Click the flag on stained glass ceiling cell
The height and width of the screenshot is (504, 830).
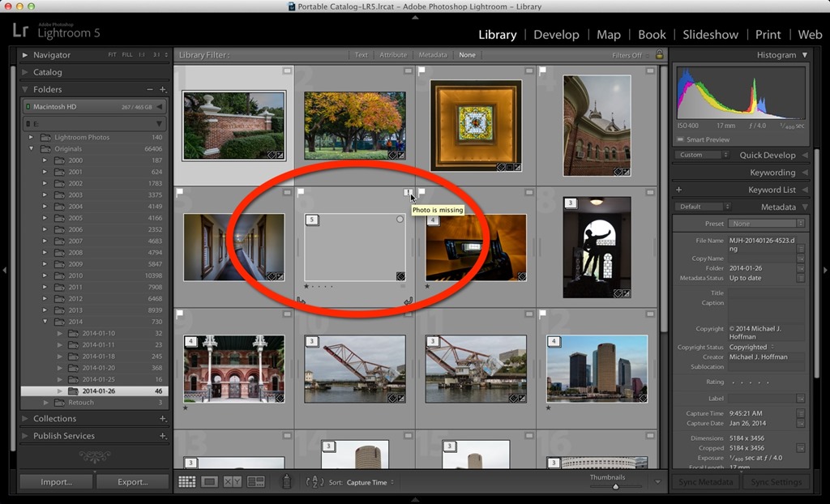pos(421,71)
